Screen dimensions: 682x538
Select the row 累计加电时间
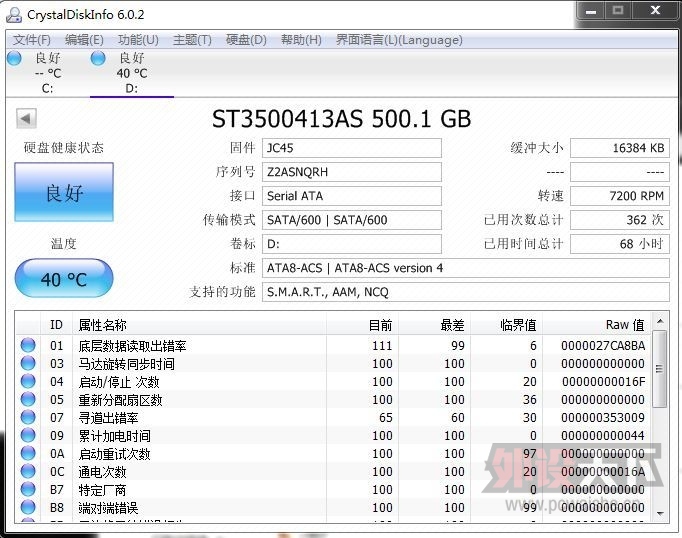coord(334,435)
